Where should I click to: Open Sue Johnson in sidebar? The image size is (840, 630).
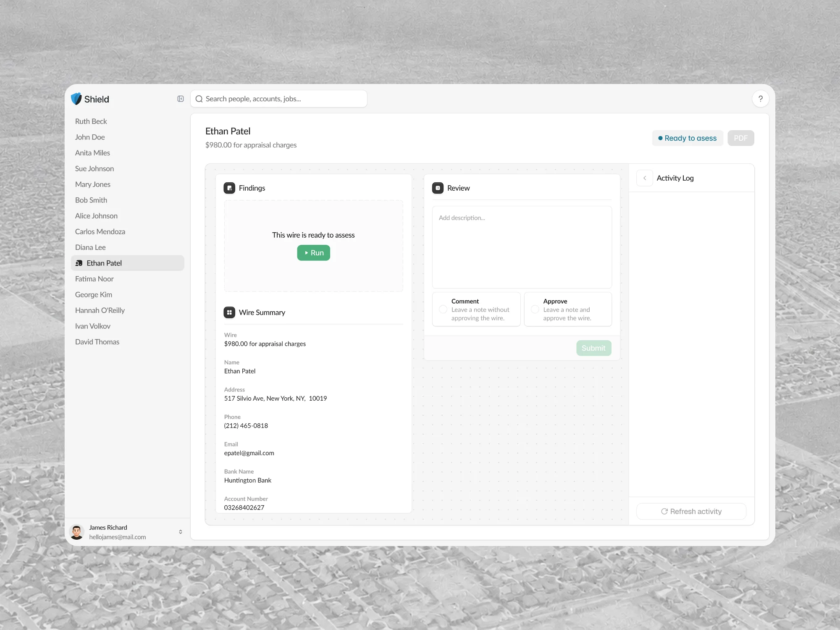pyautogui.click(x=94, y=169)
